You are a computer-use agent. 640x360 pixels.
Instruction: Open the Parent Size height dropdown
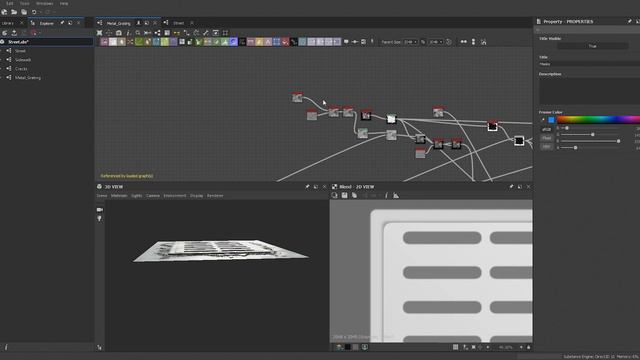pyautogui.click(x=436, y=42)
